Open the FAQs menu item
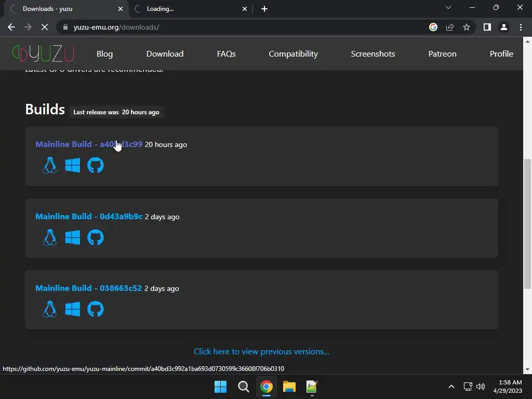Viewport: 532px width, 399px height. [x=227, y=54]
